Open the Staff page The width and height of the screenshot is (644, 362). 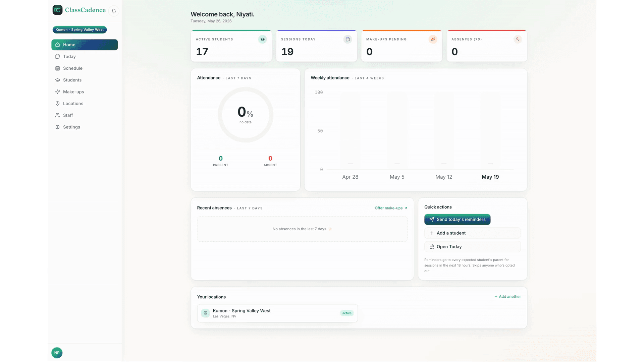click(85, 115)
